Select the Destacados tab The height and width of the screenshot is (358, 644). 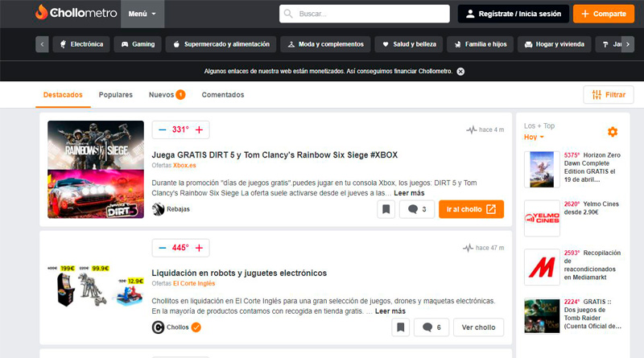point(63,95)
